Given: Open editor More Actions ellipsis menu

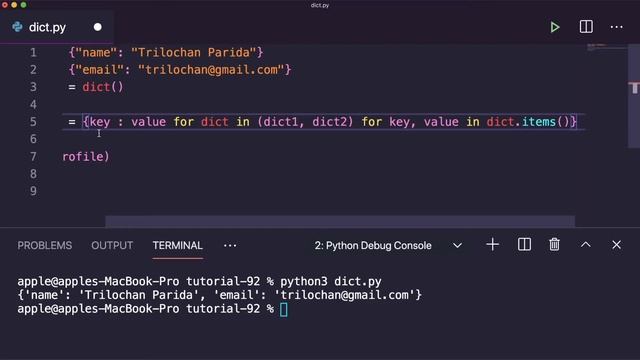Looking at the screenshot, I should coord(616,27).
